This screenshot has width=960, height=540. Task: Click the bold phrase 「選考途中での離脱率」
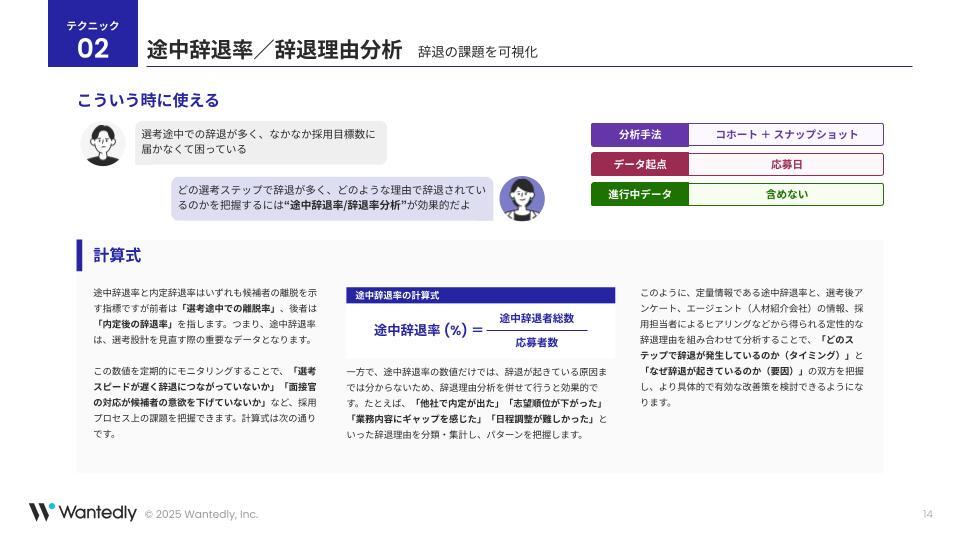point(228,309)
